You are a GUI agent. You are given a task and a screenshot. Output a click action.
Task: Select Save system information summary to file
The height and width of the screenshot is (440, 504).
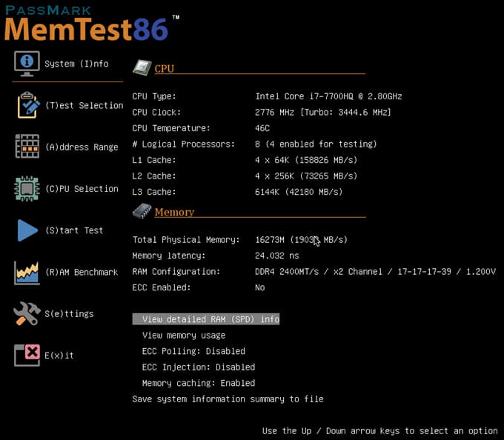(228, 399)
